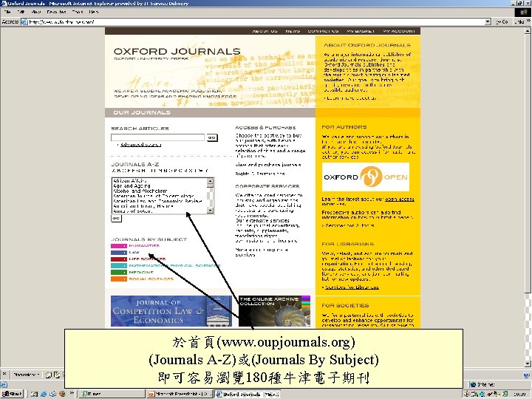Screen dimensions: 532x399
Task: Click the journals list scroll down arrow
Action: [210, 211]
